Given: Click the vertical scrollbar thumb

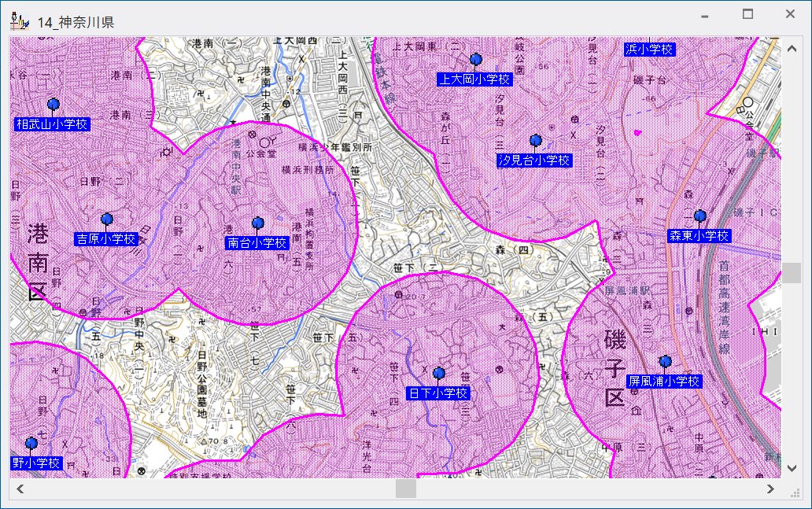Looking at the screenshot, I should [x=792, y=273].
